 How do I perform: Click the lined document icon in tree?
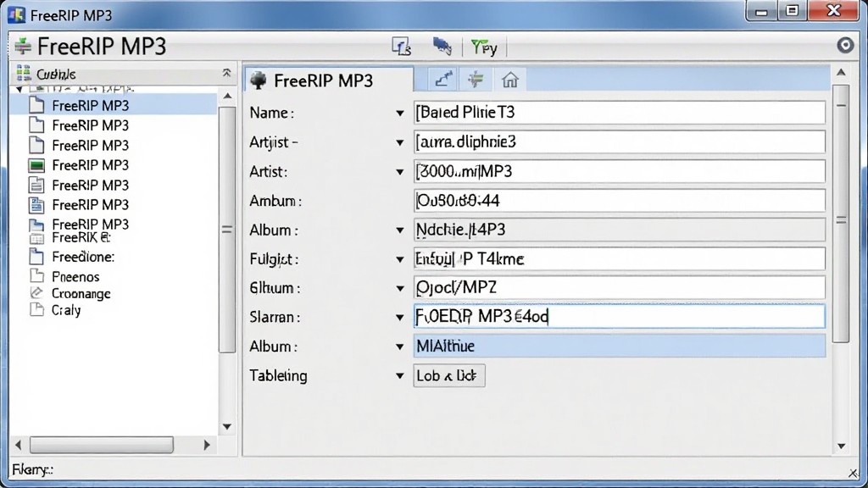[x=36, y=185]
